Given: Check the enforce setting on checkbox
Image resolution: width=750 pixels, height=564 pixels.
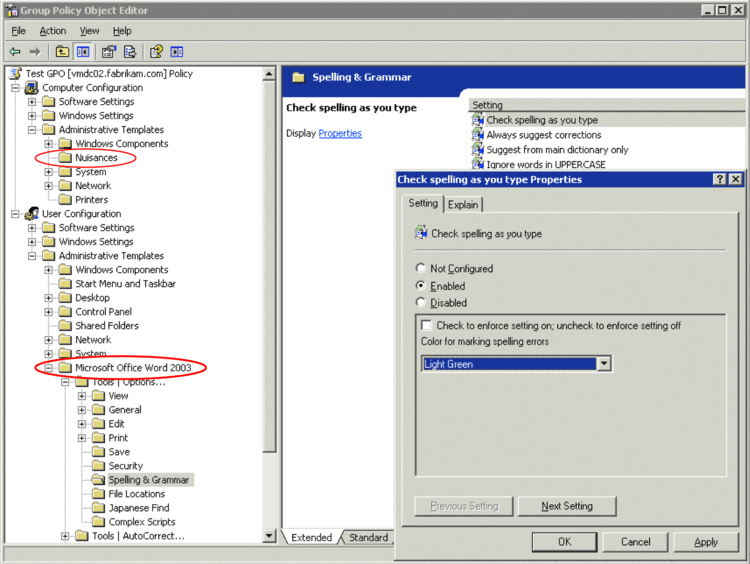Looking at the screenshot, I should coord(426,325).
